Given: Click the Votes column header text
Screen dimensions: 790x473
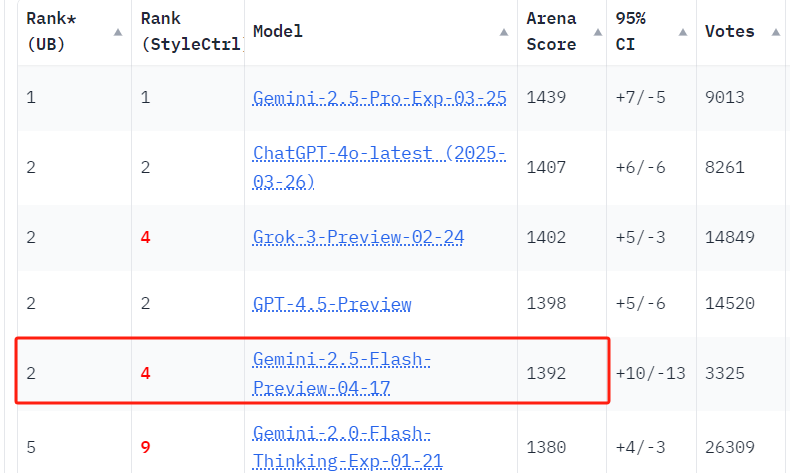Looking at the screenshot, I should click(x=730, y=31).
